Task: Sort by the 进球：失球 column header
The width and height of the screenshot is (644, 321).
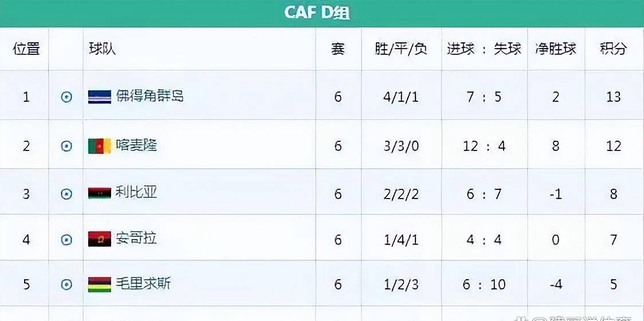Action: click(x=484, y=49)
